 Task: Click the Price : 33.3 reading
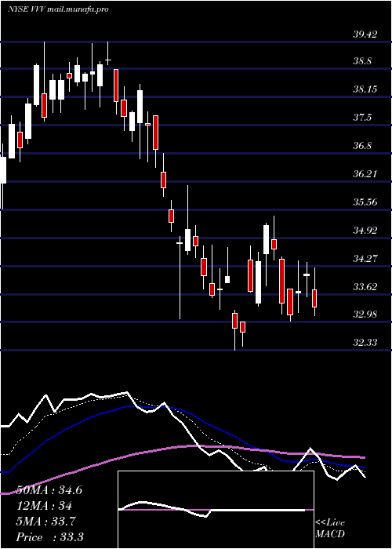tap(49, 537)
